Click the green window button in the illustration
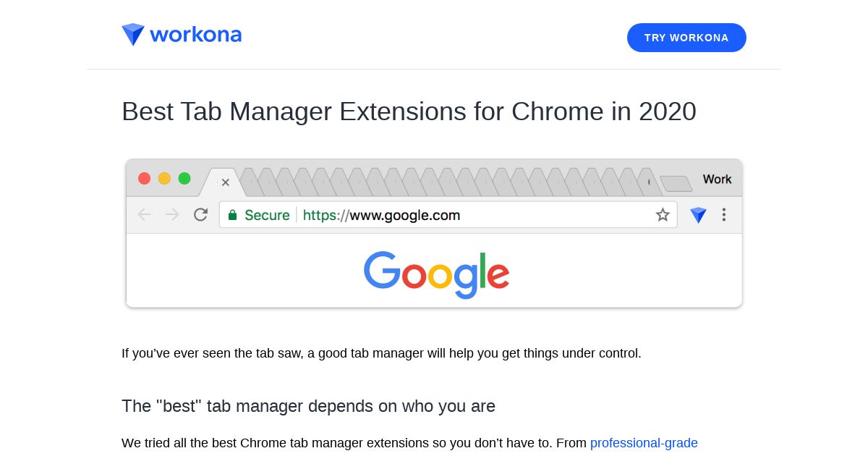The width and height of the screenshot is (868, 456). [184, 178]
